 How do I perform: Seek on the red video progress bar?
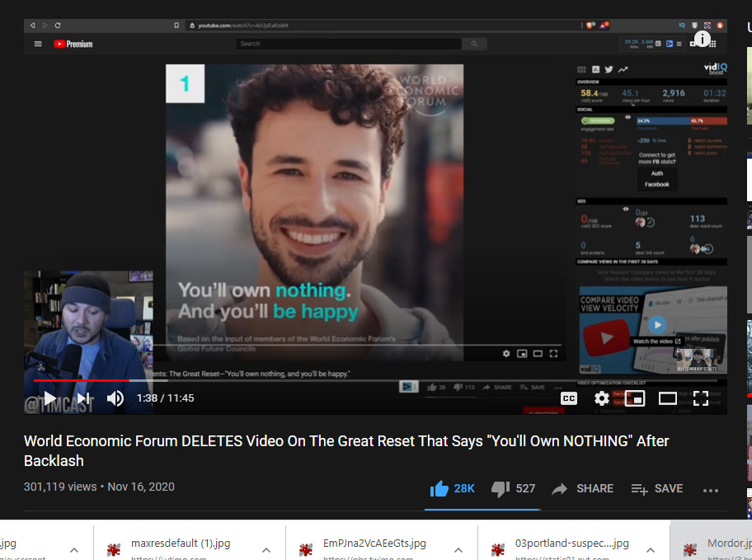(x=375, y=380)
